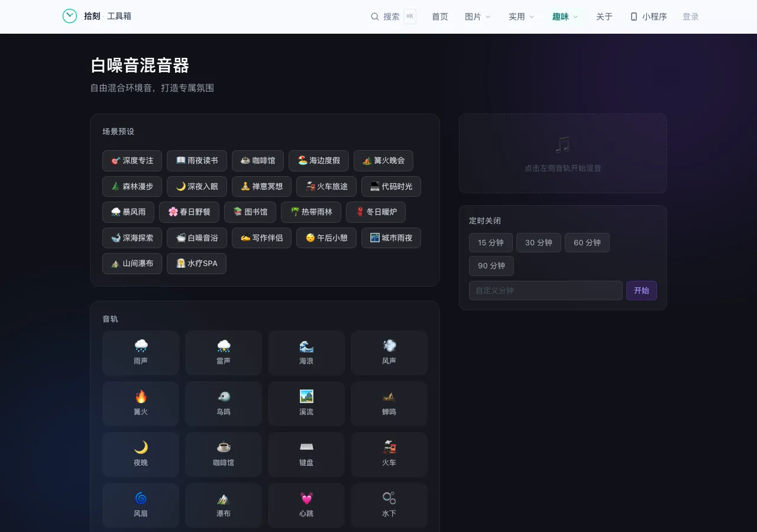Click the search magnifier icon
Viewport: 757px width, 532px height.
[x=375, y=17]
